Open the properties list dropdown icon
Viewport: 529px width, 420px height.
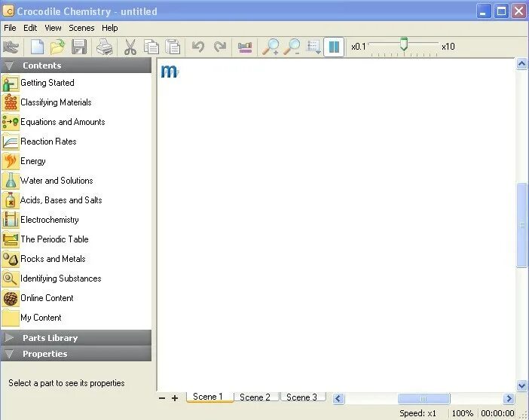pyautogui.click(x=313, y=47)
